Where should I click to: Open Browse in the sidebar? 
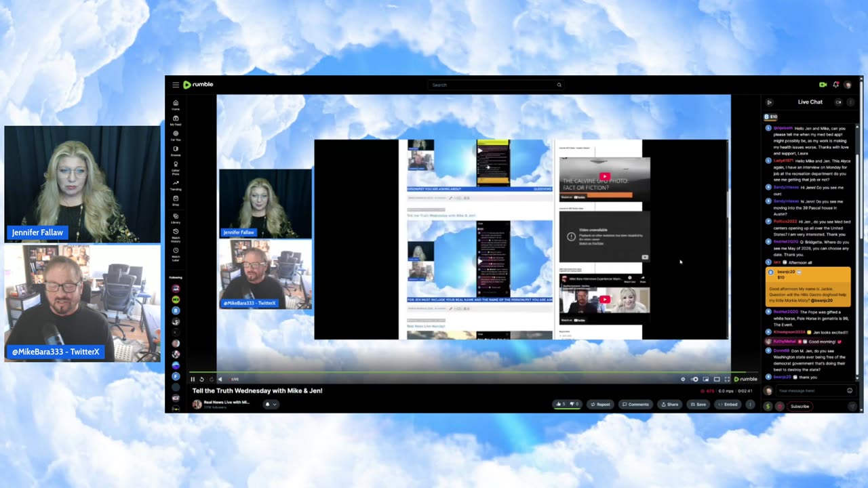point(176,150)
